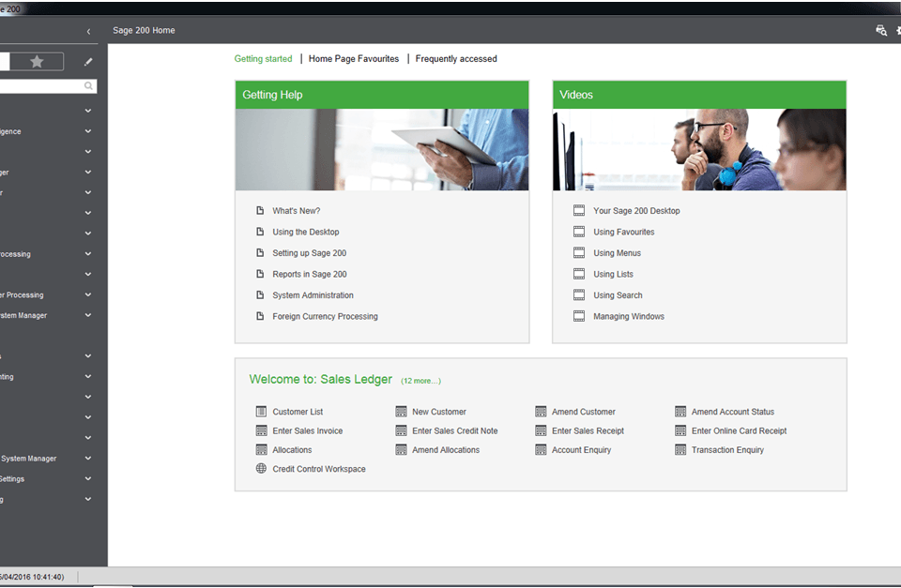
Task: Click video icon beside Managing Windows
Action: pos(579,316)
